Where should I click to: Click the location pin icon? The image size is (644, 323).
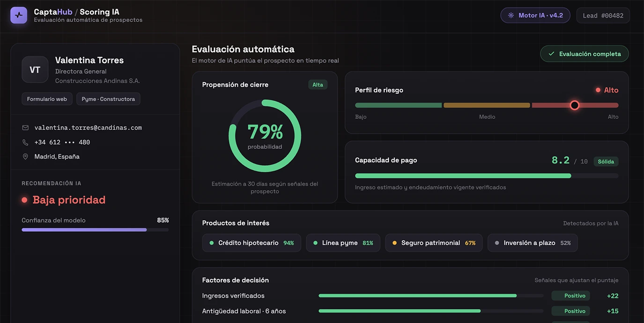click(x=25, y=157)
